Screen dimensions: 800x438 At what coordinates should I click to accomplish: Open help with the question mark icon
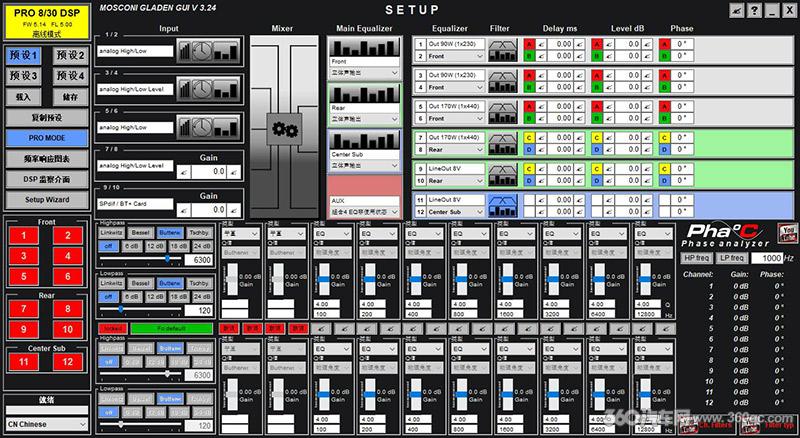[754, 10]
